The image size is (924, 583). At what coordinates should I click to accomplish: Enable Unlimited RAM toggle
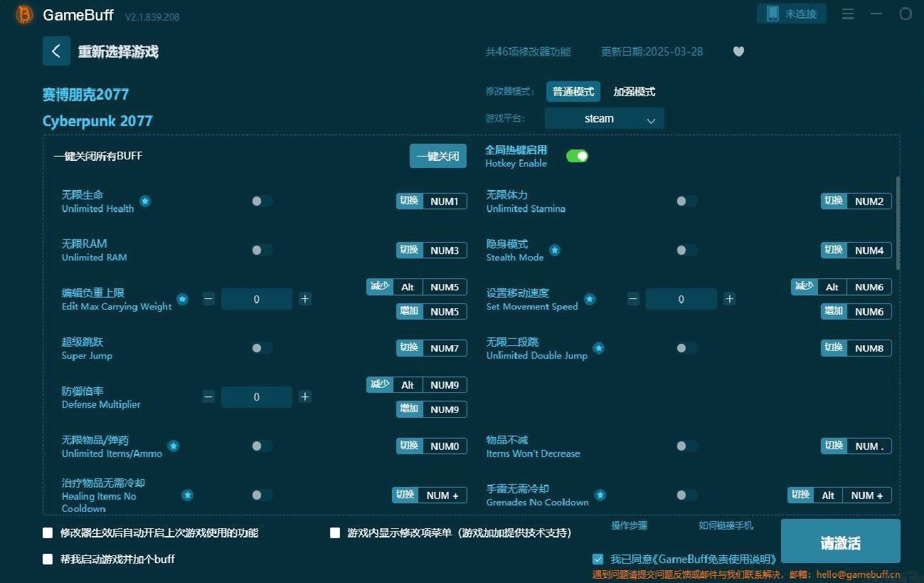262,250
